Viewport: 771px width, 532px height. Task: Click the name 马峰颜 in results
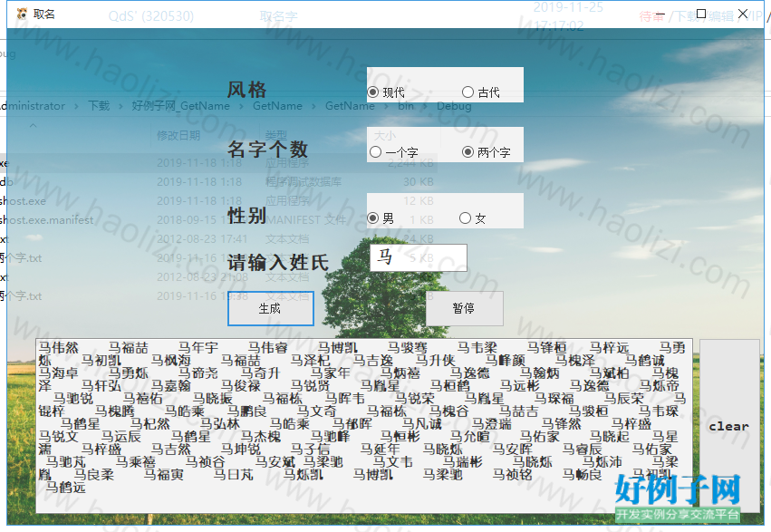[506, 361]
